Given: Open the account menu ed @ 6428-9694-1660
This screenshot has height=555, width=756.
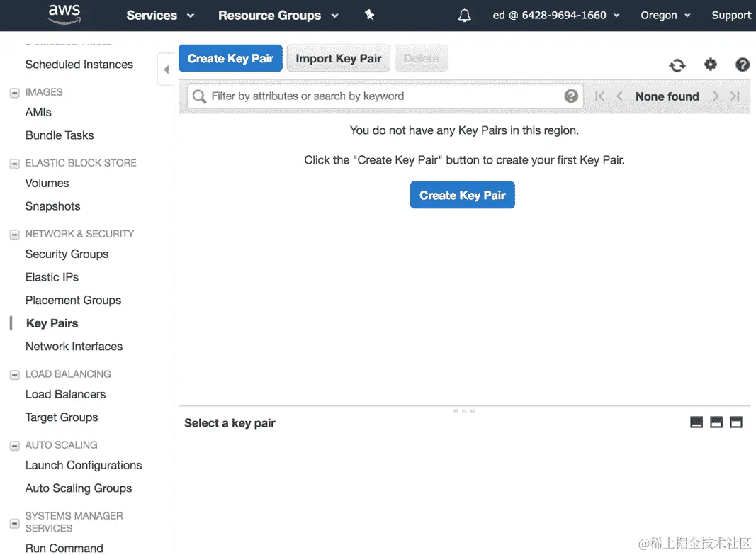Looking at the screenshot, I should point(556,16).
